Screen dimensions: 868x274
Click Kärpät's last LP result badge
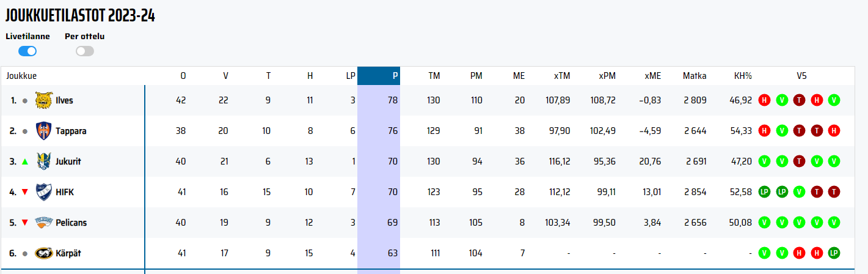tap(834, 253)
